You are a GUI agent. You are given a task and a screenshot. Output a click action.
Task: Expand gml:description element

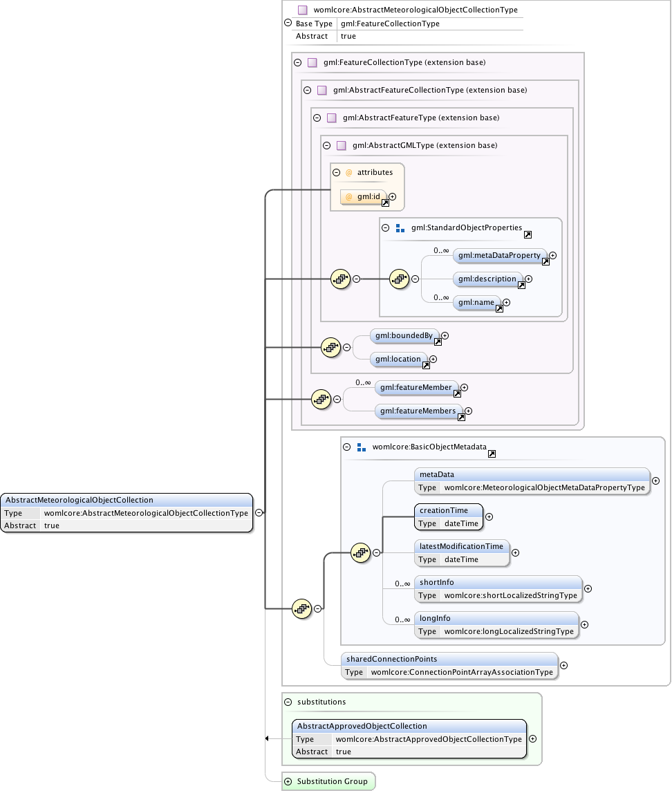click(x=528, y=279)
